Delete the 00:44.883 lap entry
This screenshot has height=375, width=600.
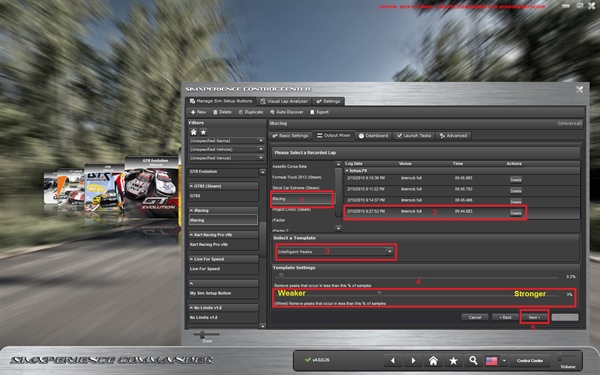[x=515, y=213]
